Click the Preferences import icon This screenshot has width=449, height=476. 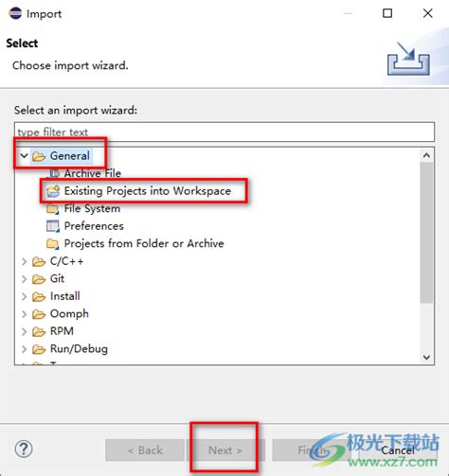click(53, 226)
